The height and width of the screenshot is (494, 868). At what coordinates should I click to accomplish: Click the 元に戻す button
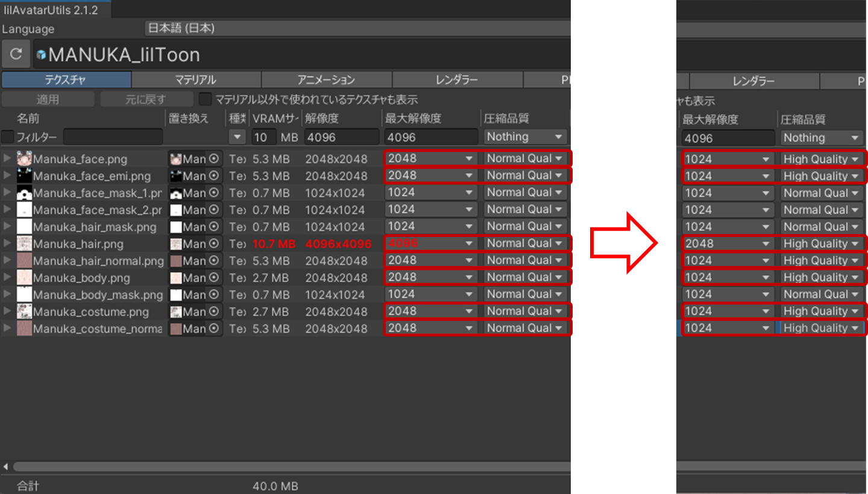[x=146, y=99]
